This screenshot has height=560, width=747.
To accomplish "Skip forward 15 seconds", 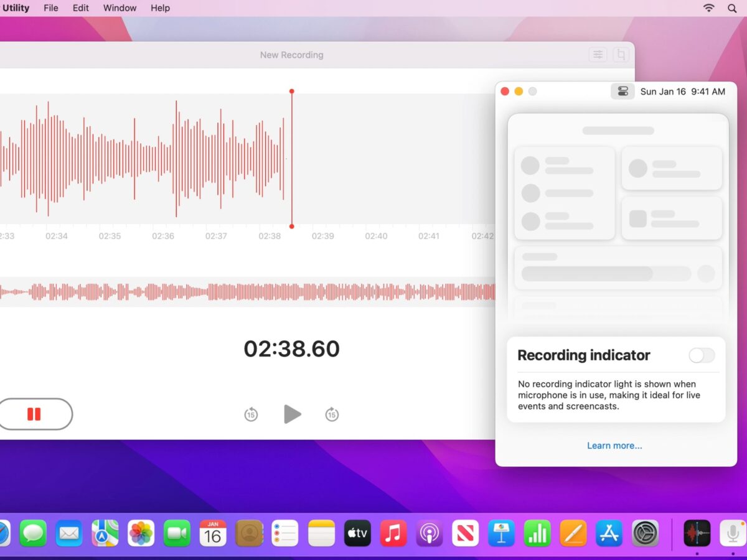I will click(332, 414).
